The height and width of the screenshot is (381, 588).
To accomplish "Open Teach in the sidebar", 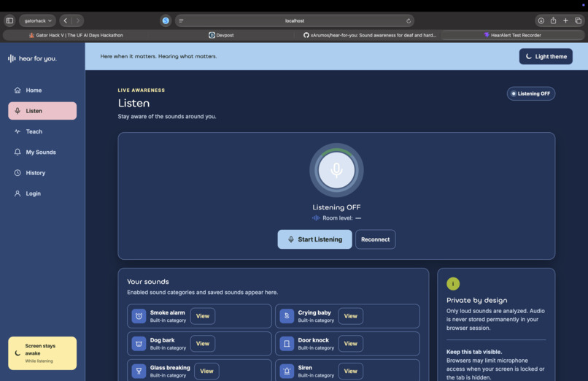I will [42, 131].
